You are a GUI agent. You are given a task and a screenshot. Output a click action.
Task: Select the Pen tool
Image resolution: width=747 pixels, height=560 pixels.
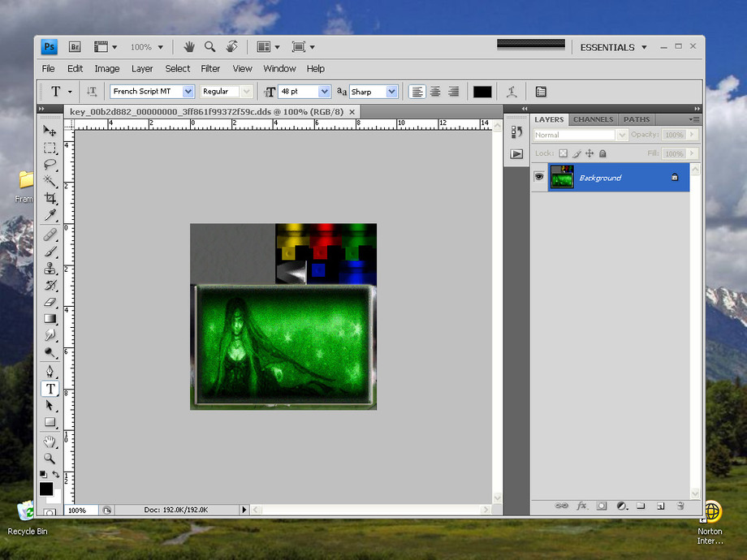[x=50, y=371]
